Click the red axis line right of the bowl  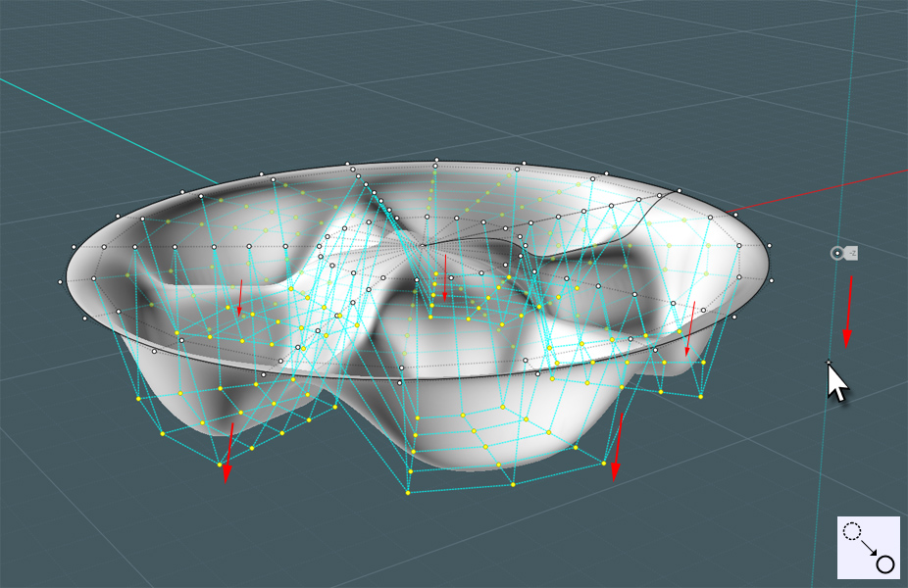pyautogui.click(x=833, y=188)
